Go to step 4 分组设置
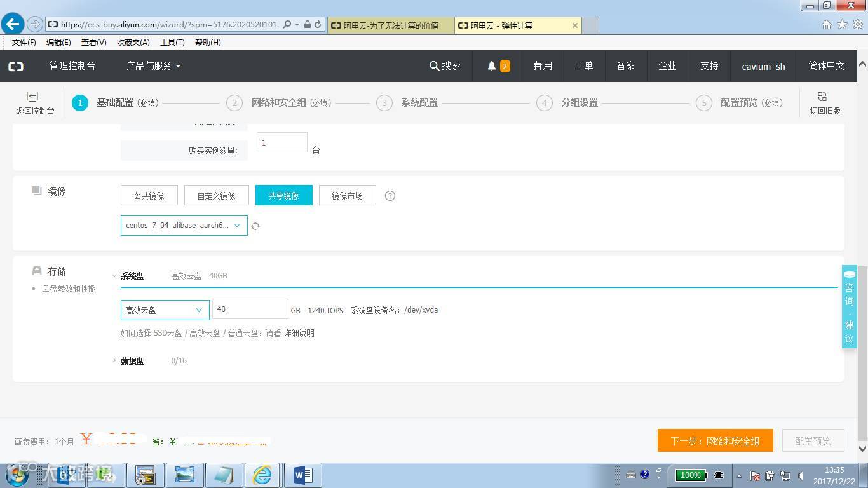Viewport: 868px width, 488px height. point(567,103)
